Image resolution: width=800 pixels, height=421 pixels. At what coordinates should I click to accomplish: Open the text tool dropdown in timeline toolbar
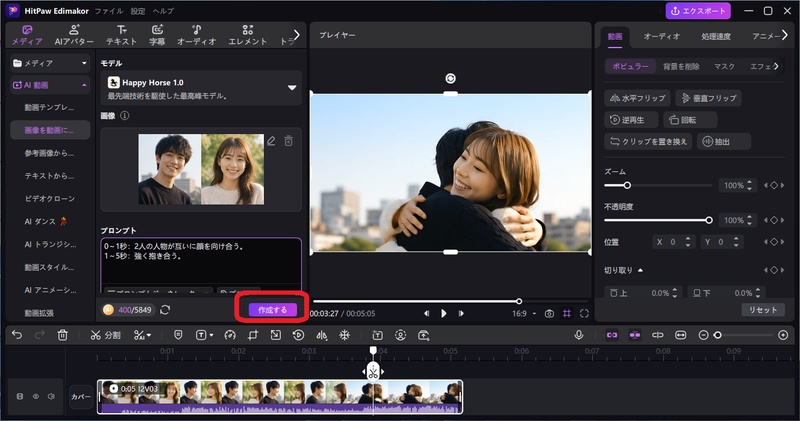click(211, 335)
